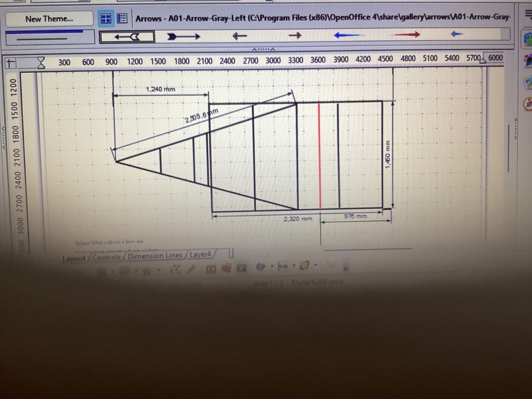Switch gallery to Icon View
Screen dimensions: 532x399
[106, 18]
